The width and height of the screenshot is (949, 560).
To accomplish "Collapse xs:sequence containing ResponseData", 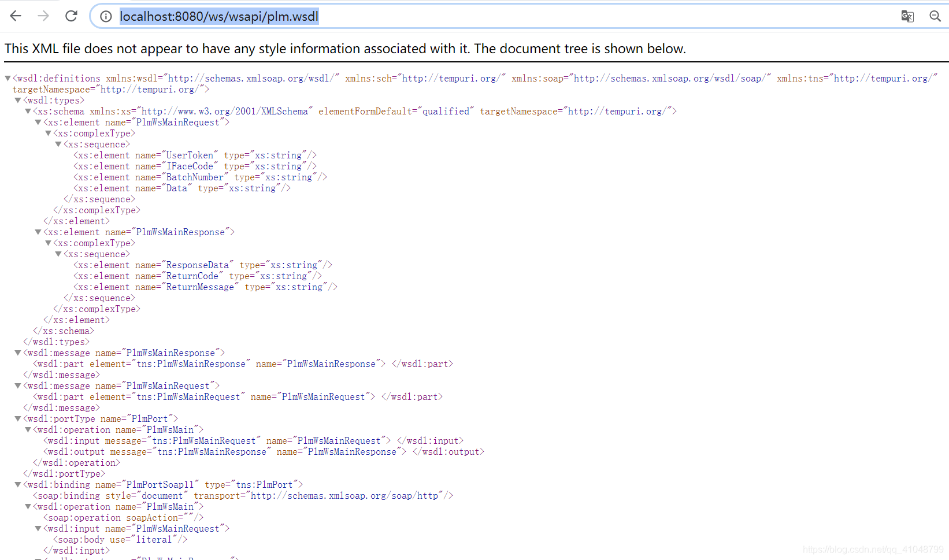I will [x=58, y=254].
